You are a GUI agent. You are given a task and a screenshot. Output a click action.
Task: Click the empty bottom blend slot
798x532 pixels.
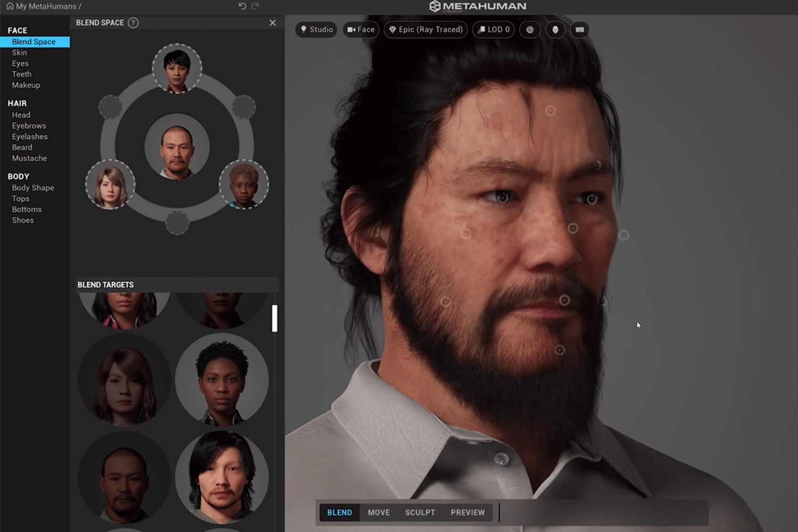pos(177,222)
